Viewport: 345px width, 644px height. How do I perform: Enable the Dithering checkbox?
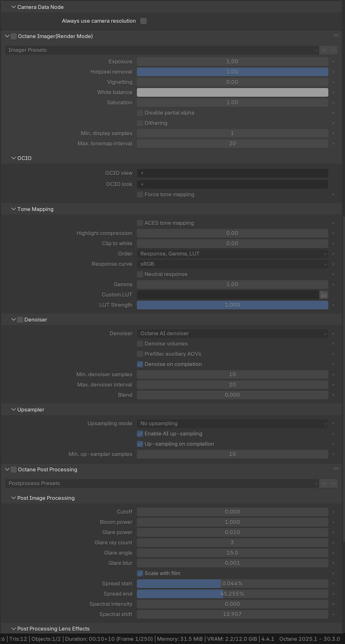tap(140, 123)
